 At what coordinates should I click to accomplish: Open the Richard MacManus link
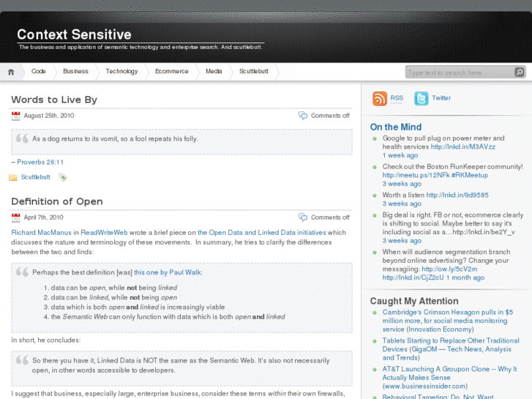(42, 233)
